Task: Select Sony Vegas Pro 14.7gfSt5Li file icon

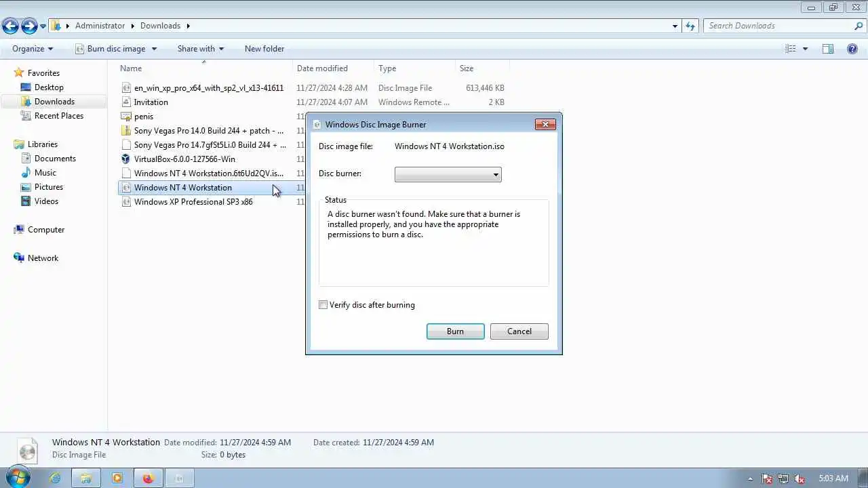Action: coord(125,145)
